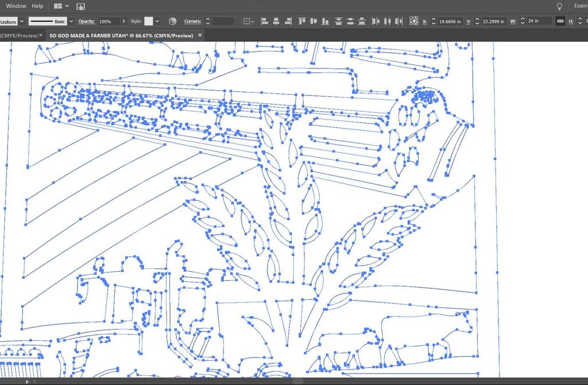The image size is (588, 385).
Task: Click the Corners label link
Action: pos(192,21)
